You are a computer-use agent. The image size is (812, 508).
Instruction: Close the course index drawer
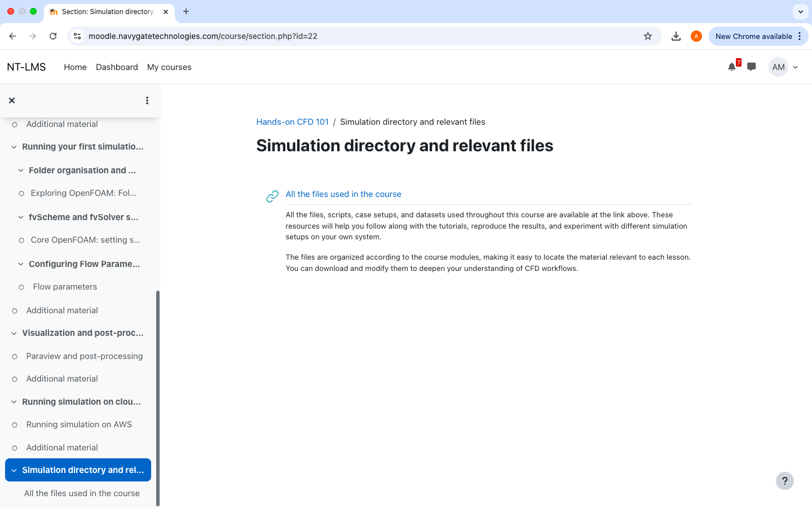pos(12,100)
